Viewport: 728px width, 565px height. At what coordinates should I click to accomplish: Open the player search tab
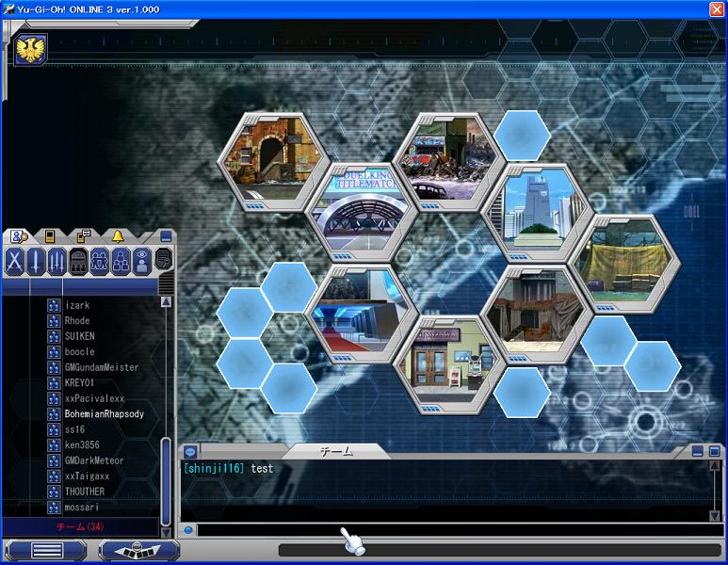coord(19,236)
